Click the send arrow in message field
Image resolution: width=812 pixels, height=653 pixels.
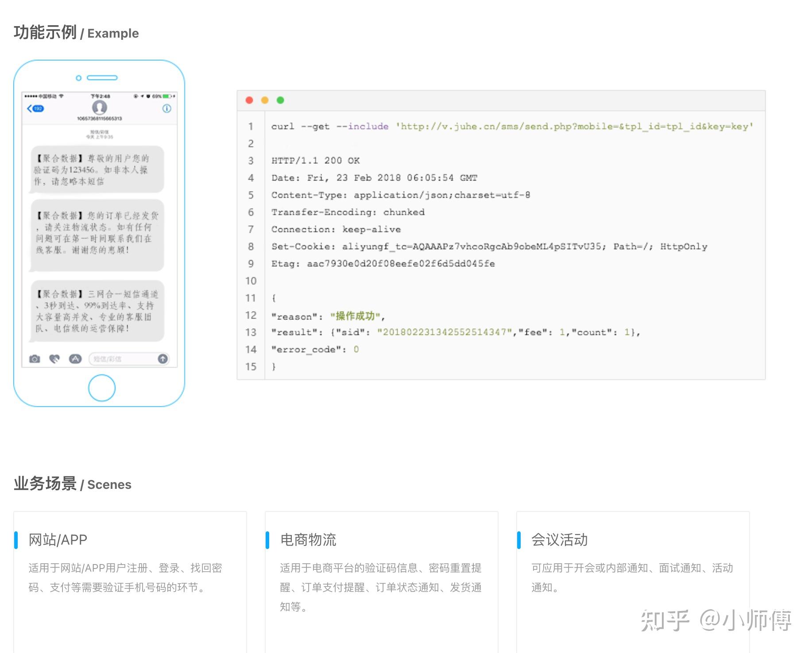(x=163, y=359)
